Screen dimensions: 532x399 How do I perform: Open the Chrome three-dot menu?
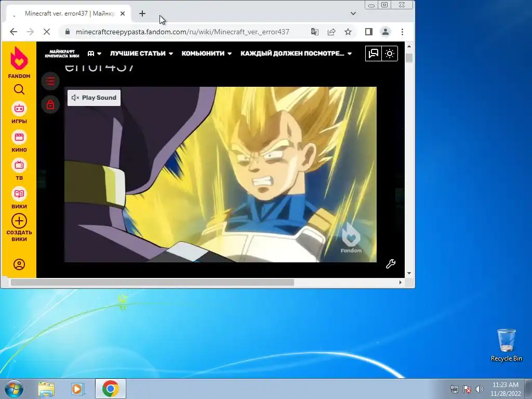coord(403,32)
